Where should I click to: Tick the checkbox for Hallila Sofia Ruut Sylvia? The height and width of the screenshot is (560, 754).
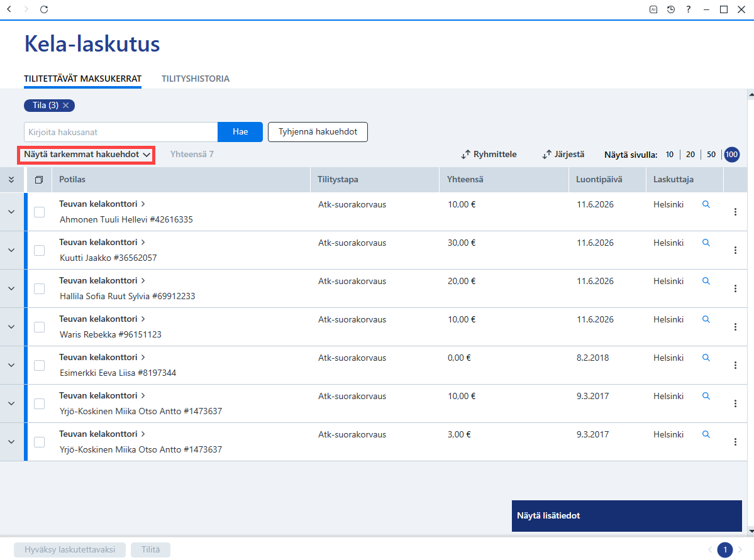click(x=40, y=288)
